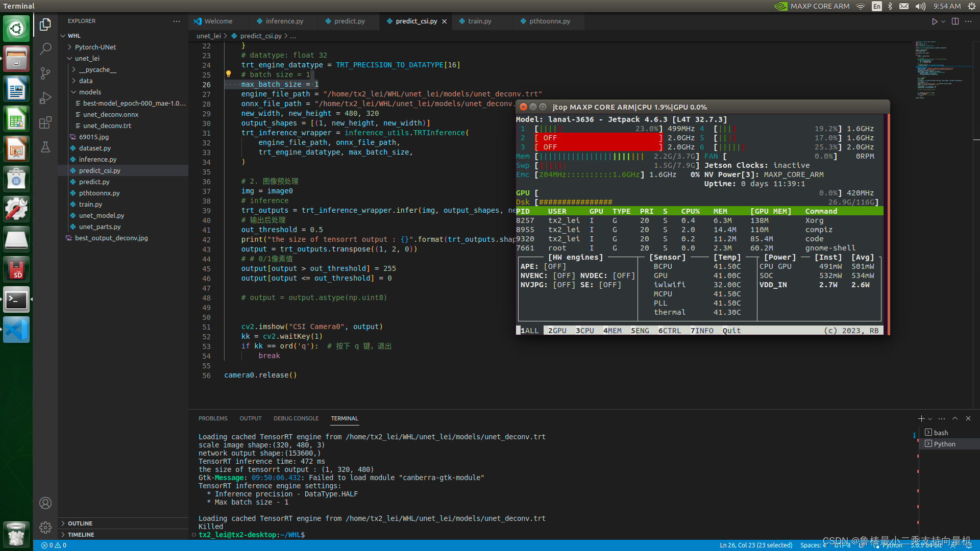Switch to the PROBLEMS tab in panel
This screenshot has width=980, height=551.
pyautogui.click(x=213, y=418)
